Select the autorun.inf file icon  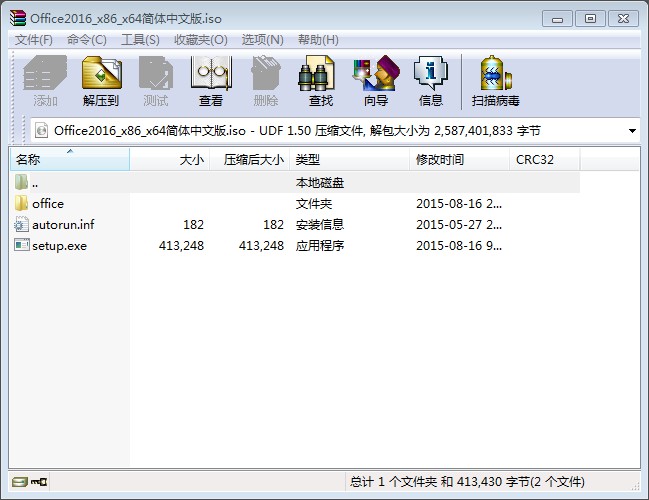point(22,224)
